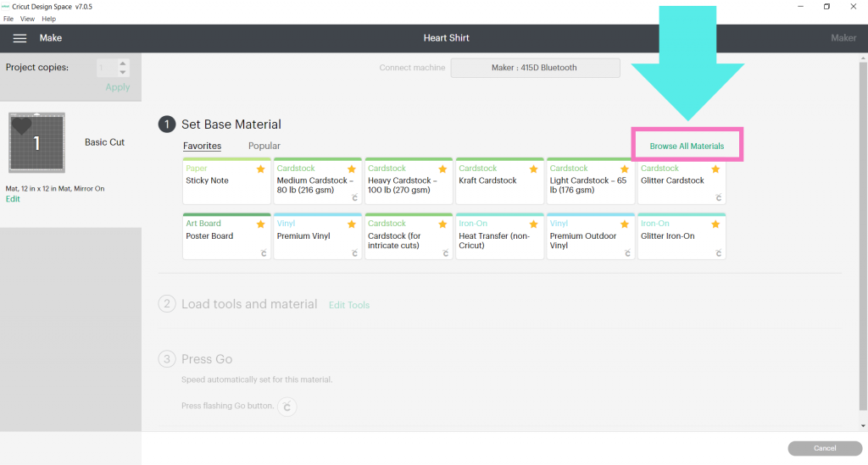Viewport: 868px width, 465px height.
Task: Click the scrollbar down arrow
Action: click(x=863, y=426)
